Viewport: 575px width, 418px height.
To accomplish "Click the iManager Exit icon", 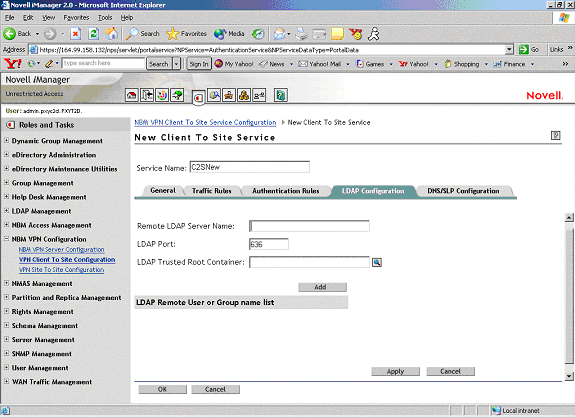I will point(147,95).
